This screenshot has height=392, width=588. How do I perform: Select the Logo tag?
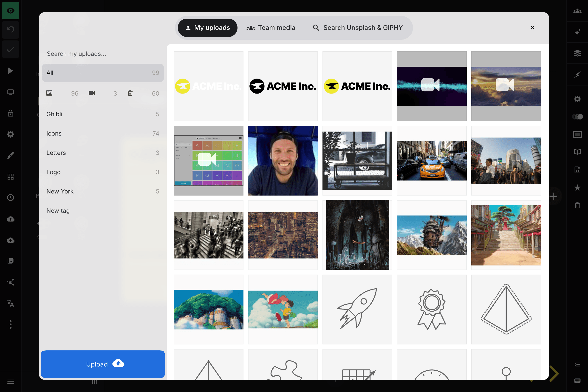tap(103, 172)
